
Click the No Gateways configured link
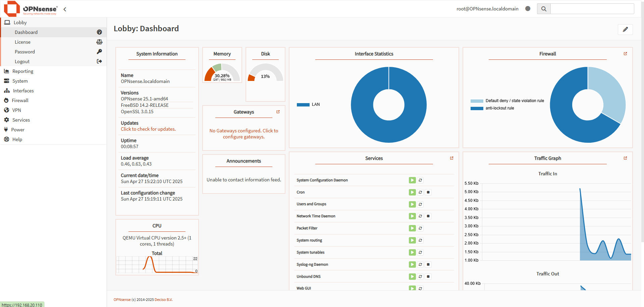pyautogui.click(x=244, y=134)
